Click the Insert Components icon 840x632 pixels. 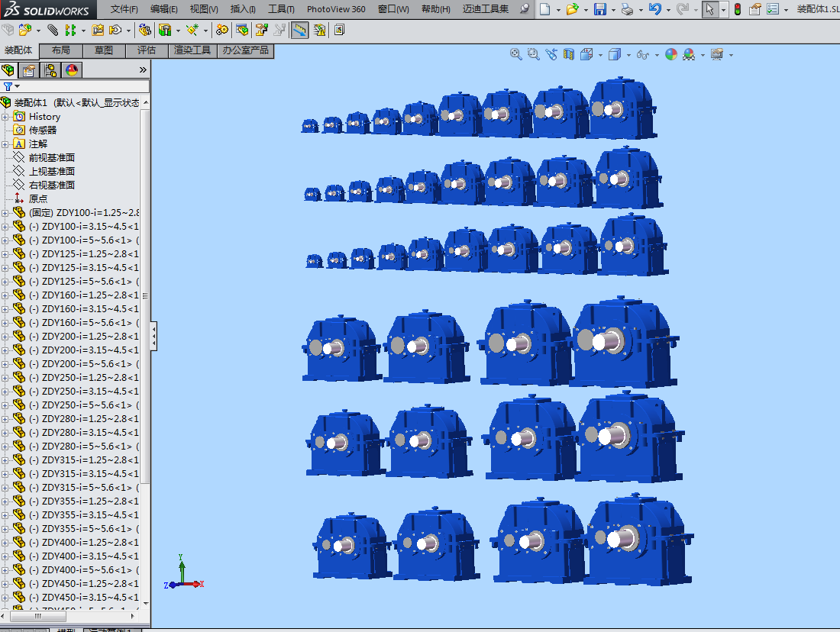24,30
